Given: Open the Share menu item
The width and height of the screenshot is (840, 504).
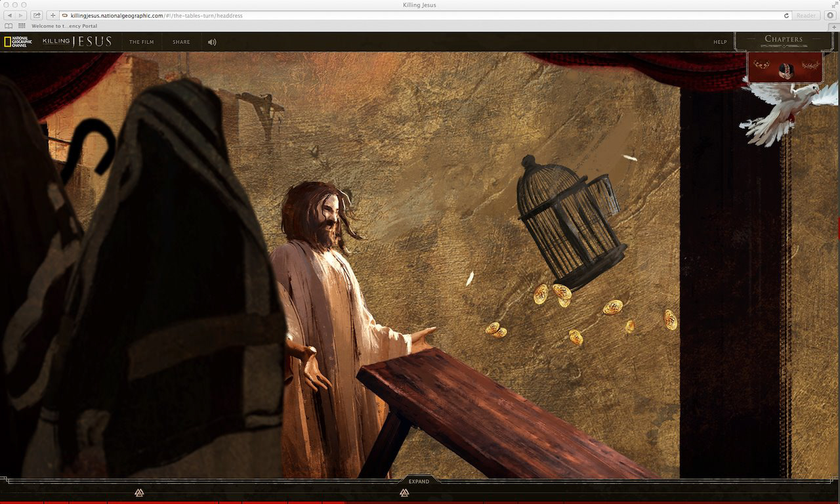Looking at the screenshot, I should click(181, 42).
